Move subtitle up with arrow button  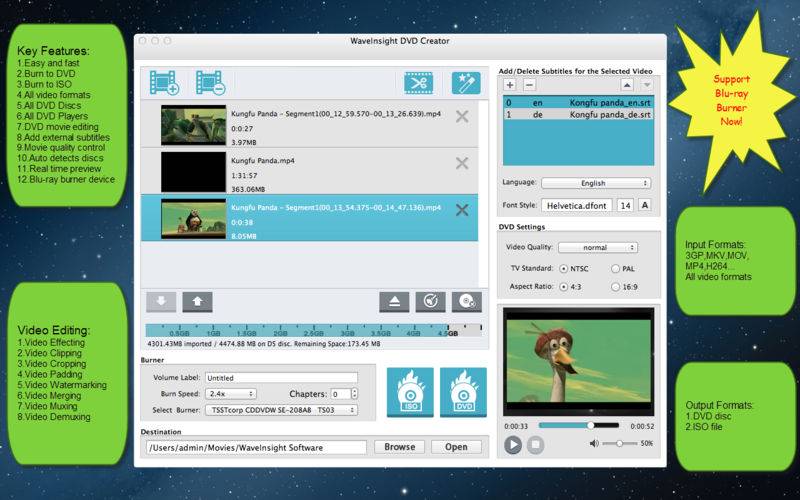point(627,85)
